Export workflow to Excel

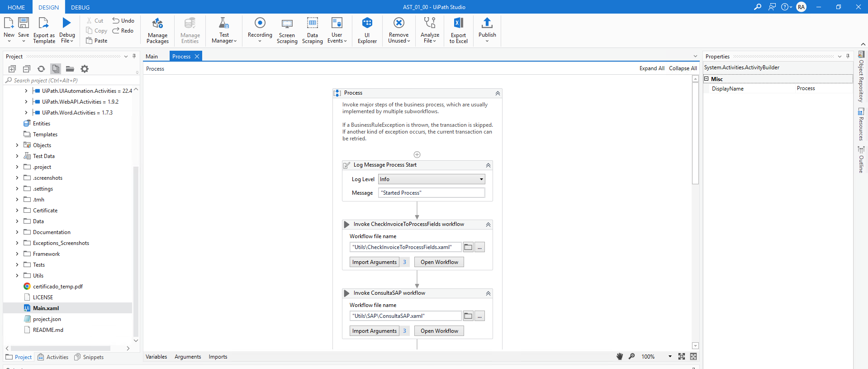coord(458,30)
